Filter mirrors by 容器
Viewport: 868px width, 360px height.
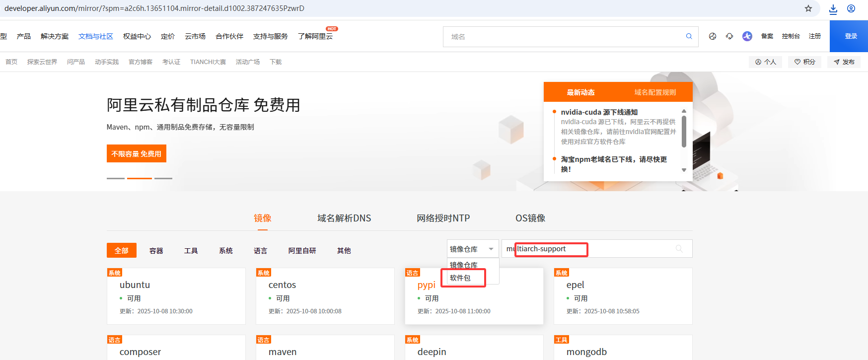[156, 251]
